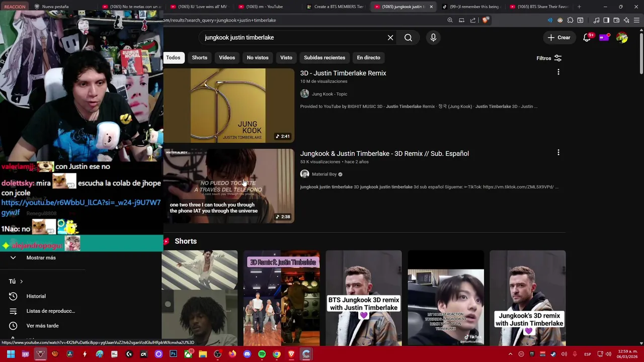Select the Visto filter chip
Image resolution: width=644 pixels, height=362 pixels.
286,58
